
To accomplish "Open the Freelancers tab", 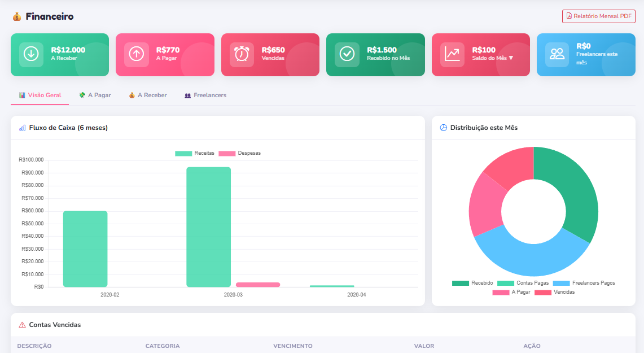I will click(x=205, y=95).
